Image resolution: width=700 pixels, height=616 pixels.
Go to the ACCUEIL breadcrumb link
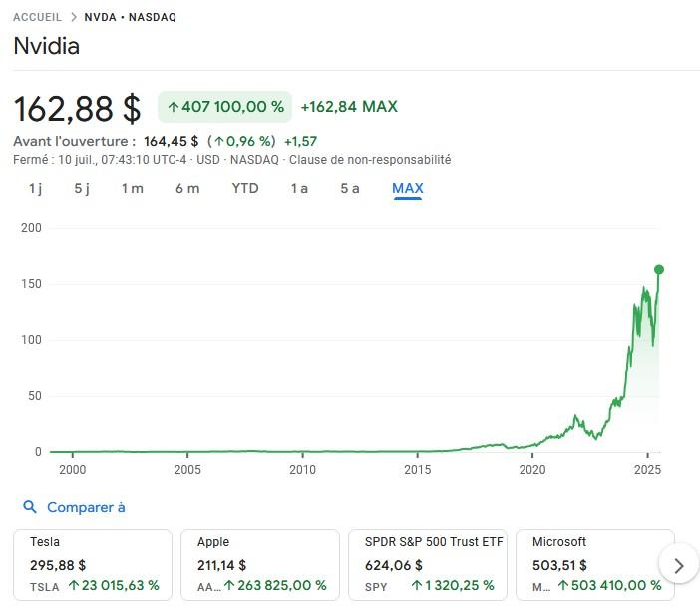(x=37, y=17)
